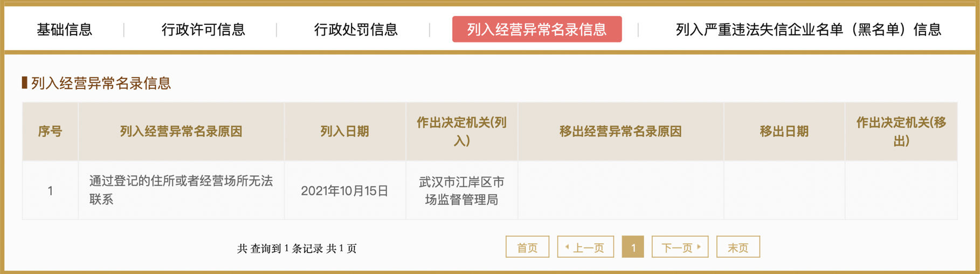Click the 移出经营异常名录原因 column header

point(620,132)
